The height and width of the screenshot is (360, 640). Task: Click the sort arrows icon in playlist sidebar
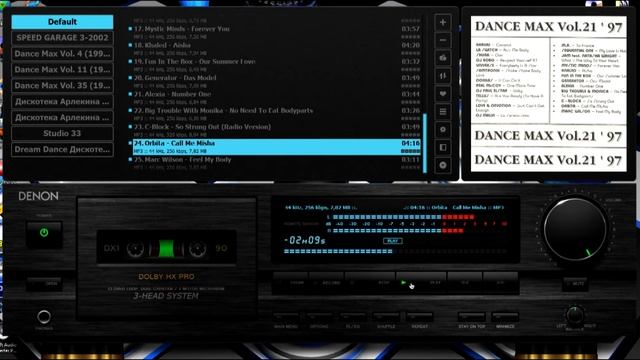[x=442, y=76]
